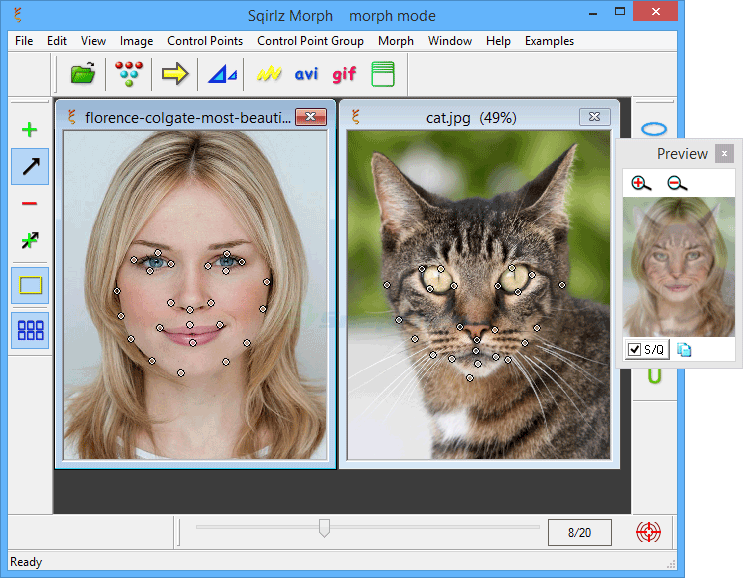Image resolution: width=743 pixels, height=578 pixels.
Task: Select the red minus delete point tool
Action: click(29, 204)
